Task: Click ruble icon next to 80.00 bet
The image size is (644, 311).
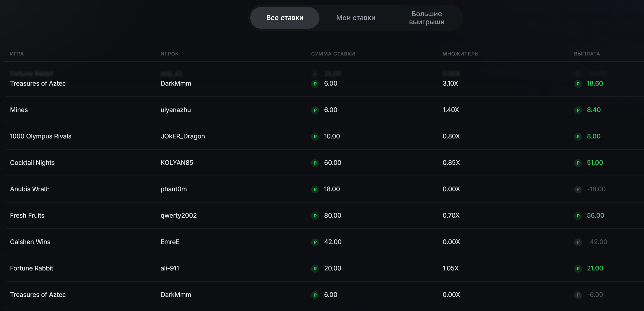Action: pos(315,216)
